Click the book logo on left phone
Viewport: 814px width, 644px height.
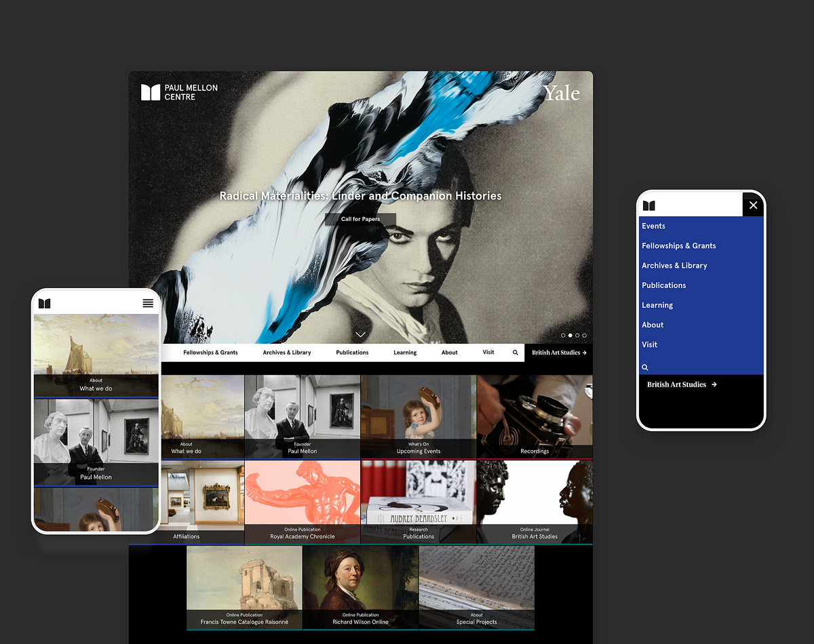[45, 303]
